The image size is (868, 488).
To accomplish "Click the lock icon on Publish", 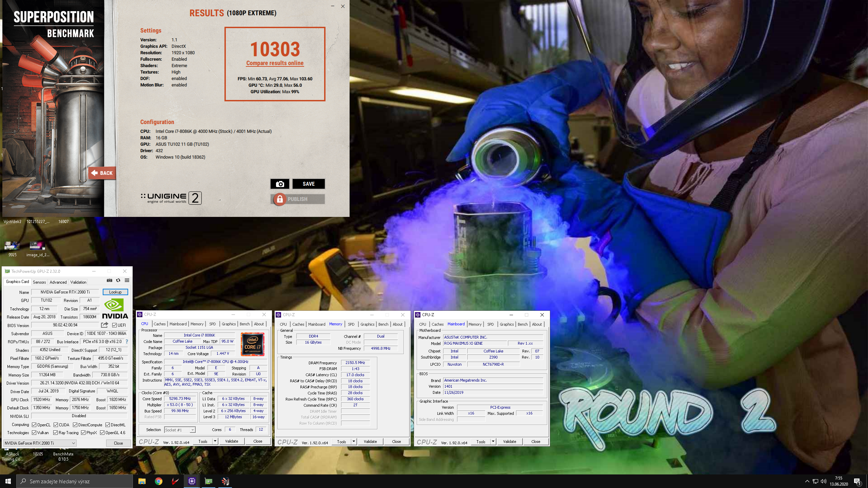I will pyautogui.click(x=280, y=199).
